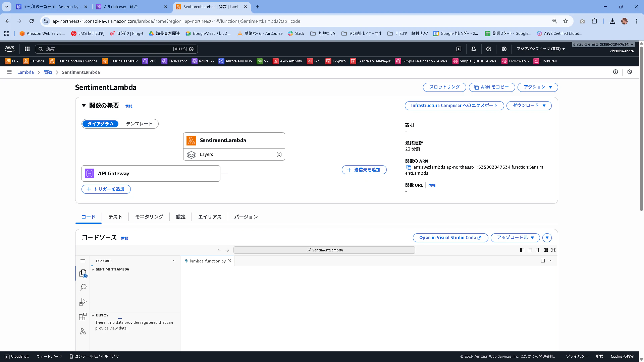Go to the AWS console home logo
Screen dimensions: 644x362
tap(10, 49)
